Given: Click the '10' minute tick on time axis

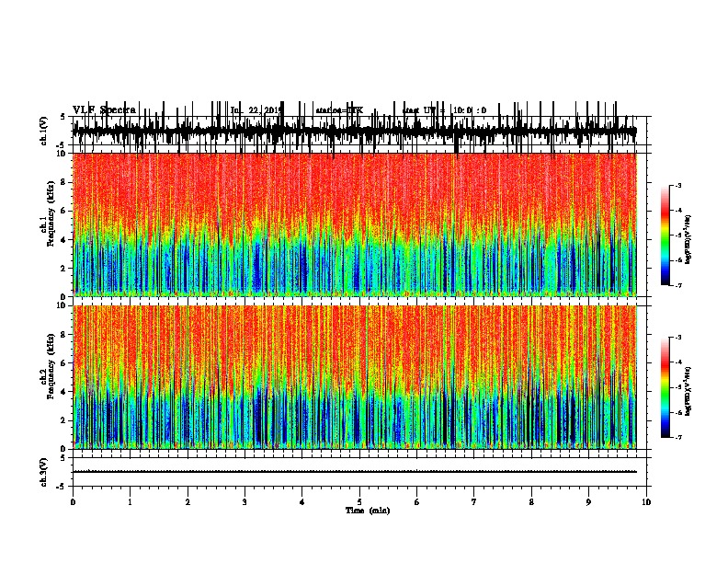Looking at the screenshot, I should click(x=646, y=502).
